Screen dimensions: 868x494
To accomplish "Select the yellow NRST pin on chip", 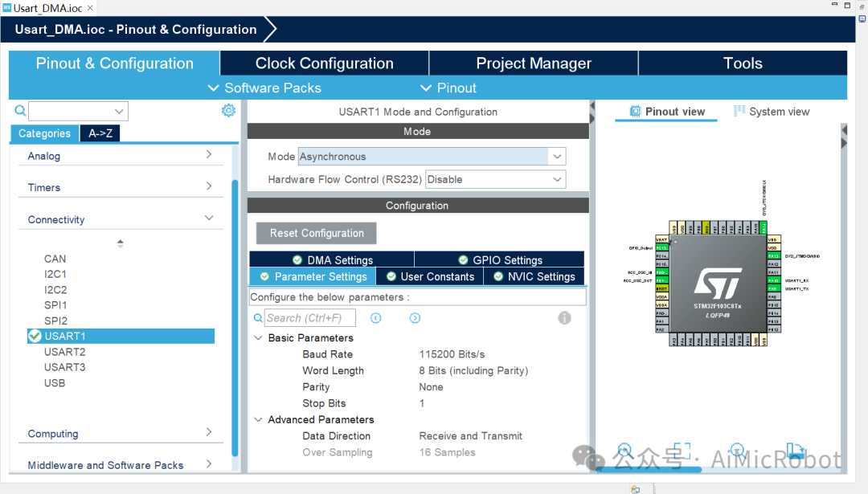I will (x=661, y=288).
